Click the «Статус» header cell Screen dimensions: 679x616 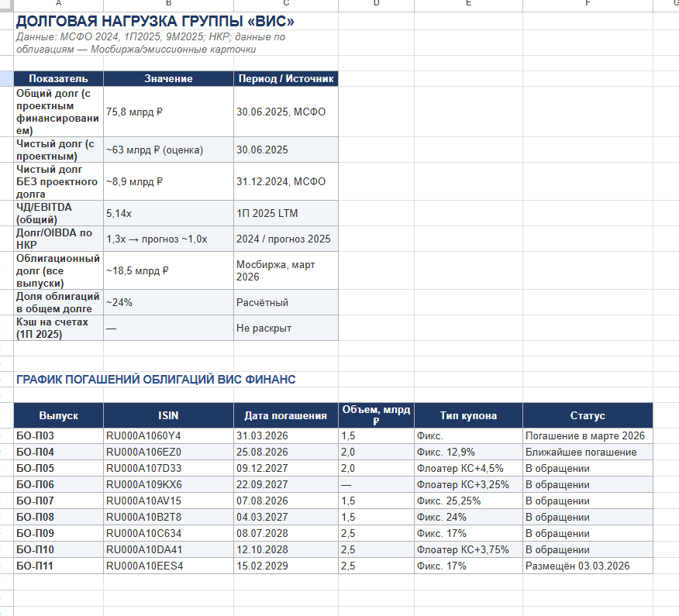588,415
